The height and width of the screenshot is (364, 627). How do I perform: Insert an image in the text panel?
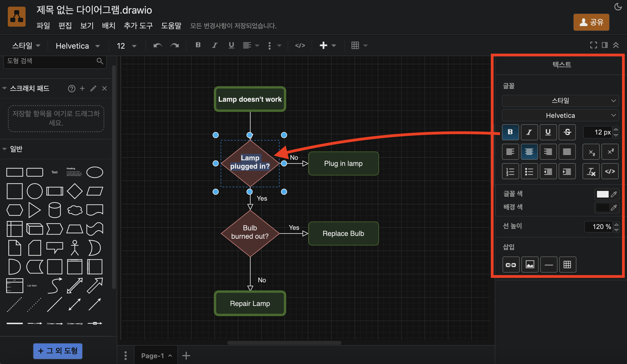530,265
